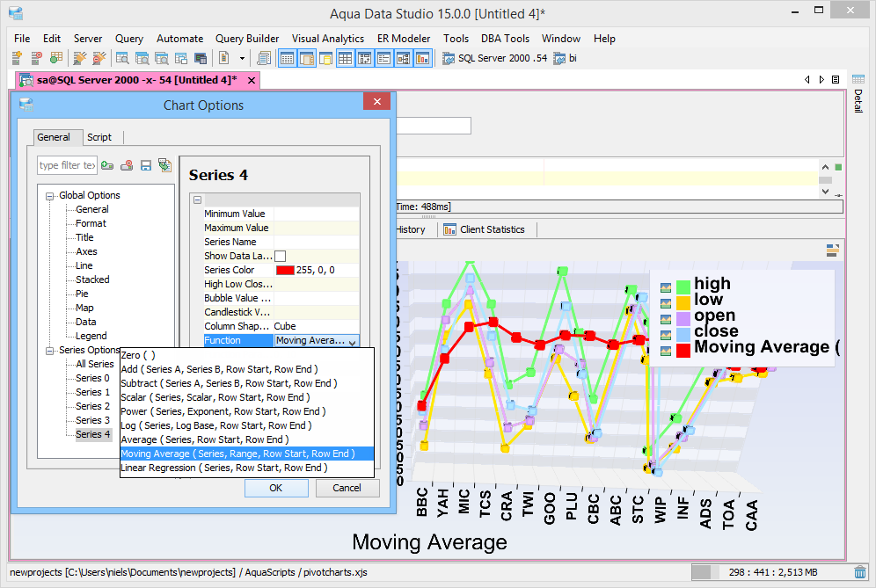Click the execute query plug icon in toolbar
The height and width of the screenshot is (588, 876).
(x=80, y=58)
